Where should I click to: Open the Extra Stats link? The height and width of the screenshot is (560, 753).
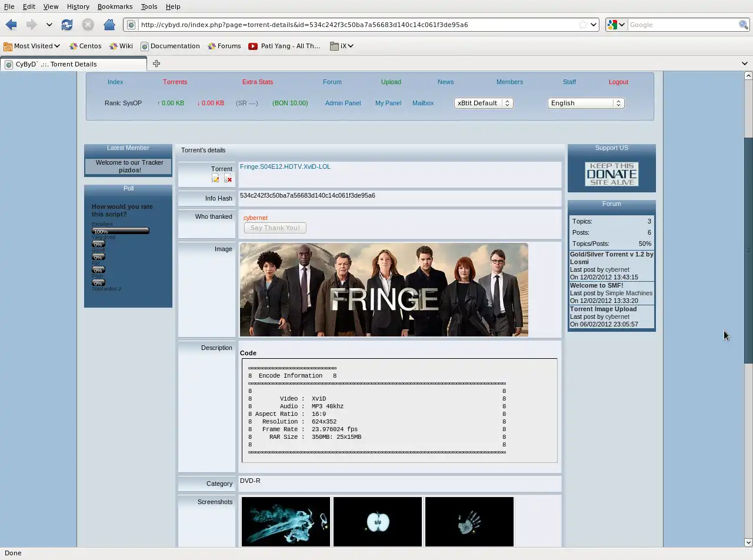click(258, 82)
